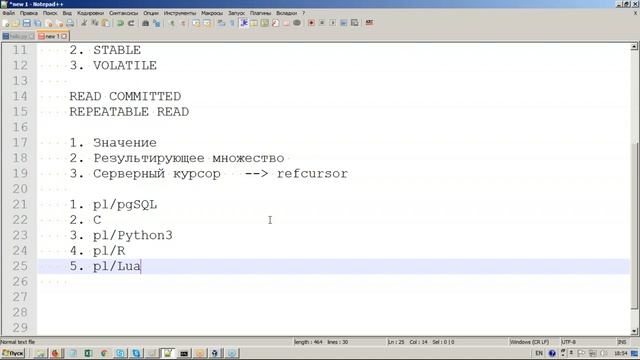Click 'VOLATILE' on line 12

coord(125,65)
